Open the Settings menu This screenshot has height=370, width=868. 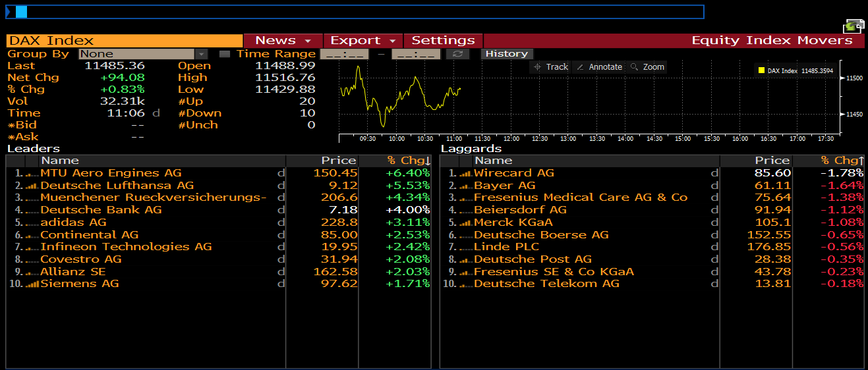click(x=443, y=41)
